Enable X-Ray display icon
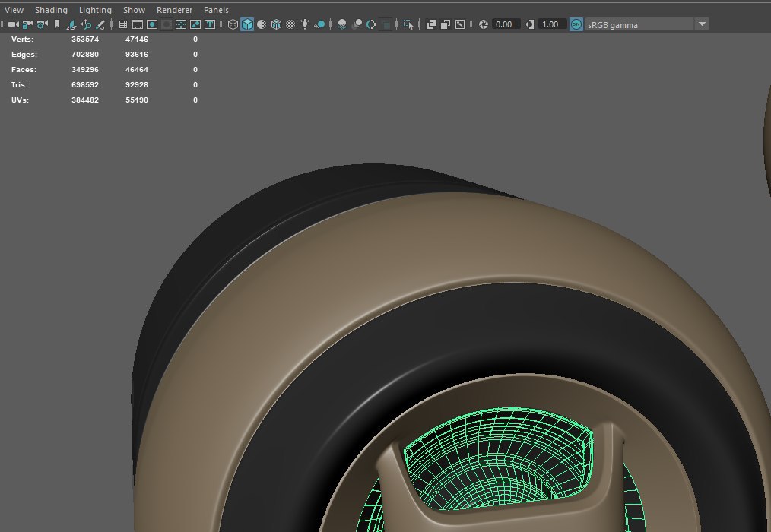Image resolution: width=771 pixels, height=532 pixels. click(x=430, y=24)
